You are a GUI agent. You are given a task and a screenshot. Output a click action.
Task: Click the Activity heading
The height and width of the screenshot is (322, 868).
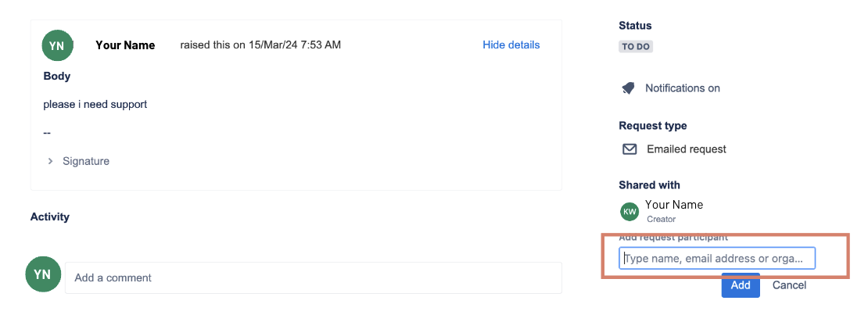(x=50, y=216)
